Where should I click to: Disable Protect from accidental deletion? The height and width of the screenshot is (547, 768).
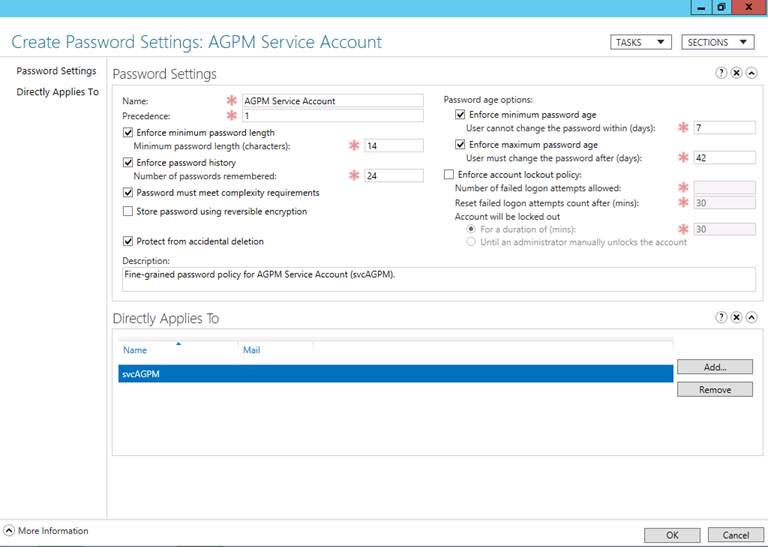tap(127, 241)
